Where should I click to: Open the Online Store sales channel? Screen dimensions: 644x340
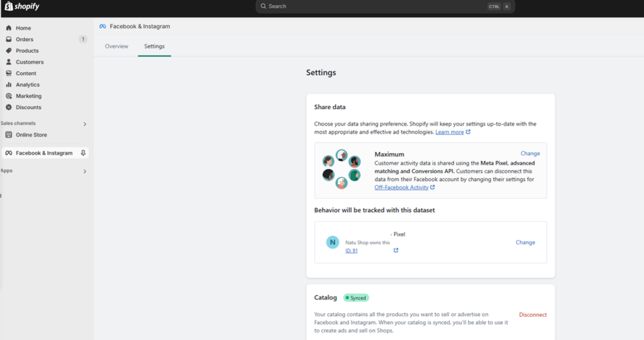click(31, 135)
